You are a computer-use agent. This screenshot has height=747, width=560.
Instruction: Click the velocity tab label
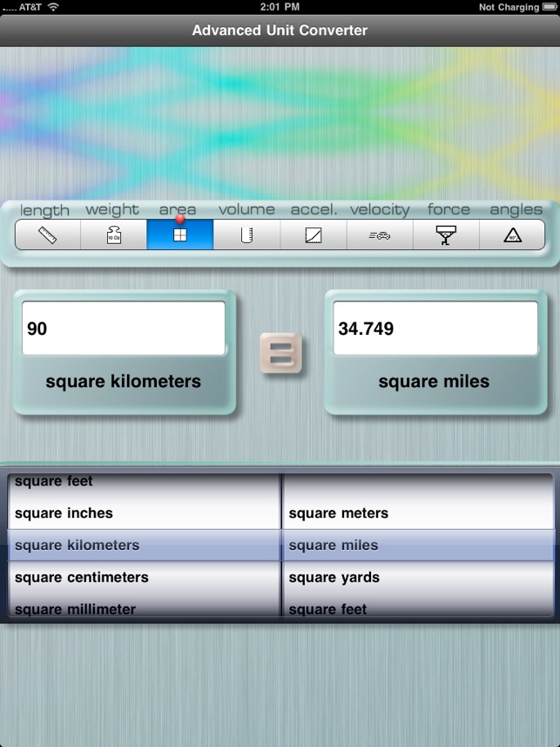point(380,209)
